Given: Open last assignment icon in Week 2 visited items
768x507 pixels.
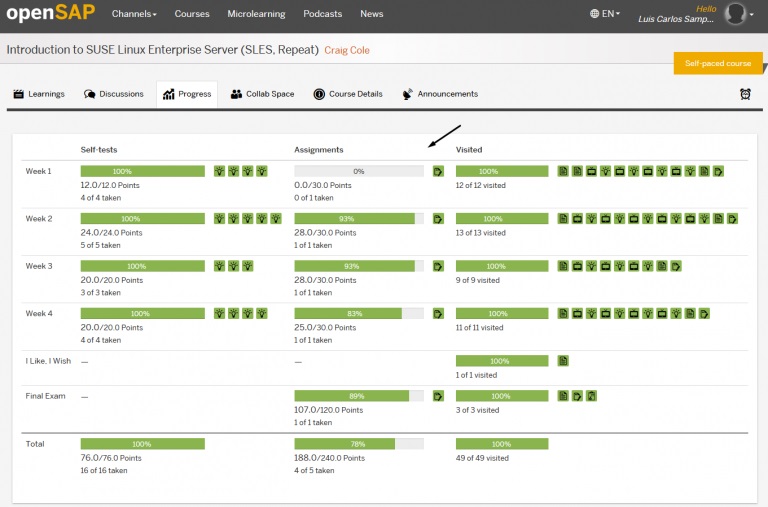Looking at the screenshot, I should click(733, 218).
